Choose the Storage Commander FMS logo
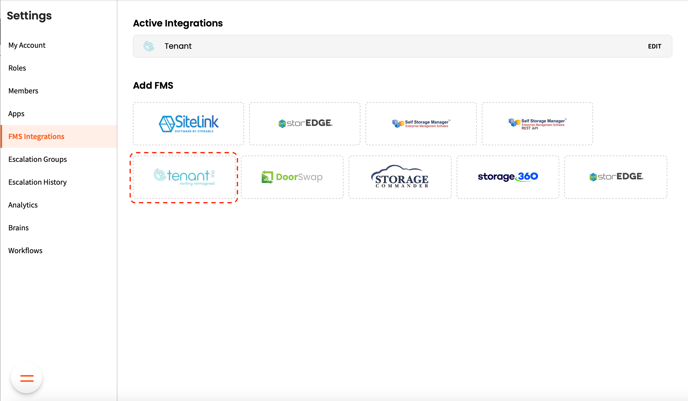The height and width of the screenshot is (401, 688). (x=400, y=177)
